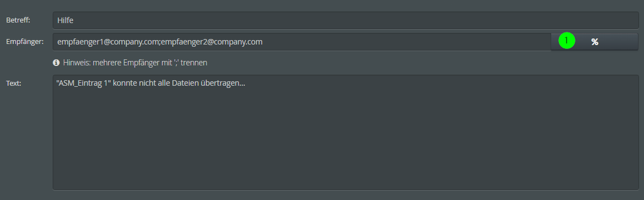This screenshot has height=200, width=644.
Task: Click the word trennen in the hint
Action: point(194,63)
